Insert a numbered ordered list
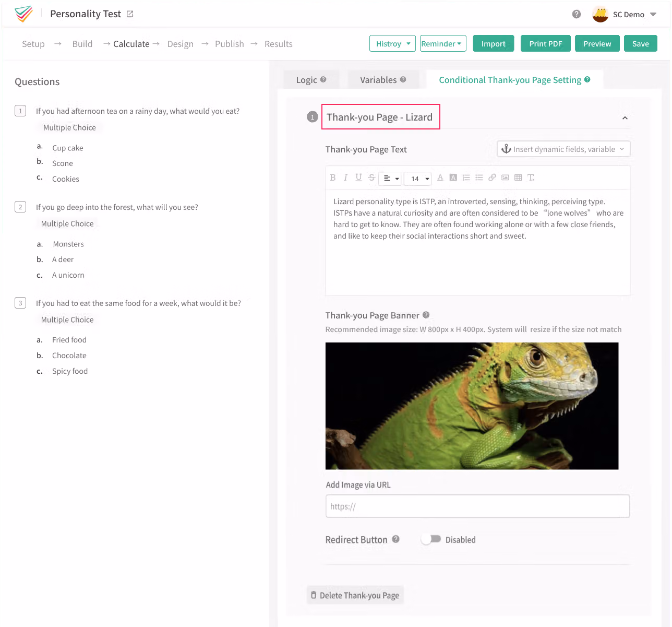Image resolution: width=672 pixels, height=627 pixels. pyautogui.click(x=466, y=178)
